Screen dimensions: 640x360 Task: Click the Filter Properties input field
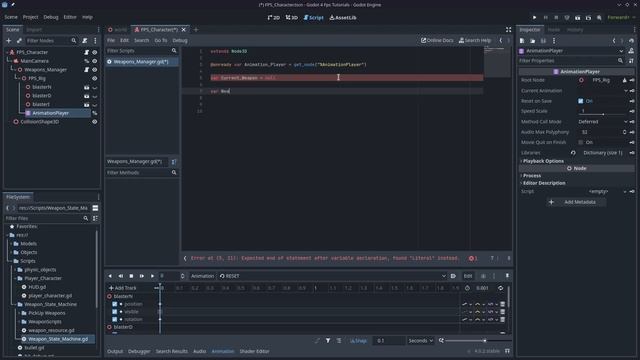pos(571,61)
